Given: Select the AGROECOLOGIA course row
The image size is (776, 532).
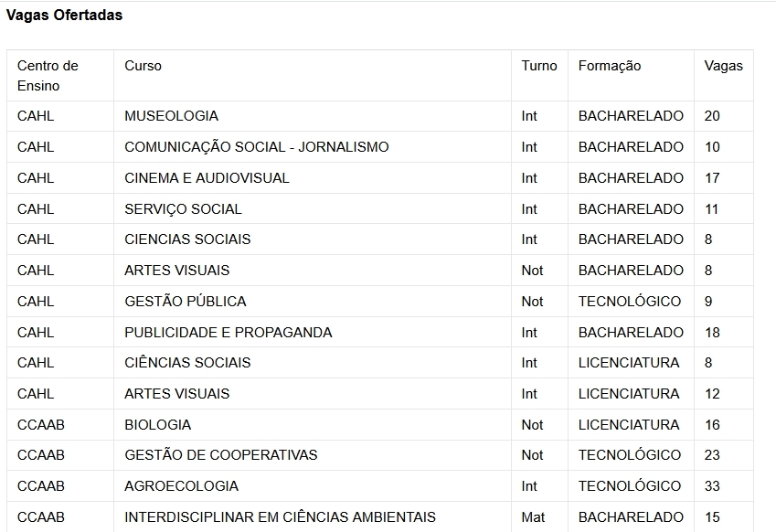Looking at the screenshot, I should (x=380, y=486).
